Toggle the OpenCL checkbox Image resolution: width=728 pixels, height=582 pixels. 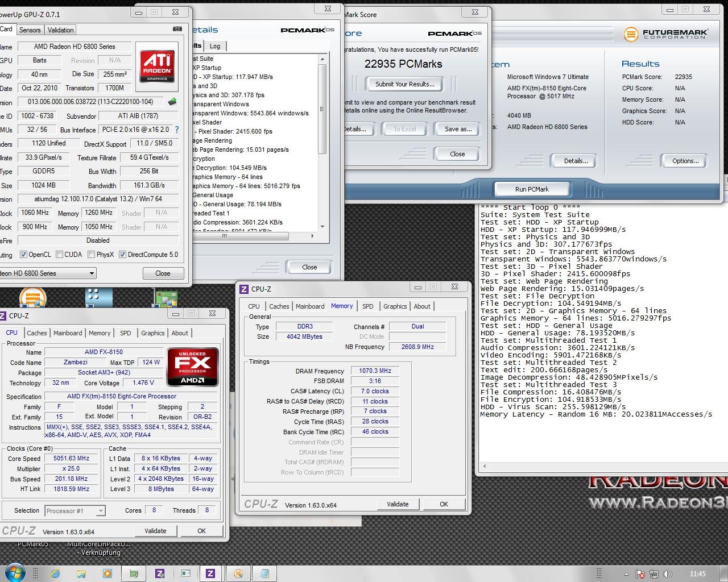pos(23,255)
